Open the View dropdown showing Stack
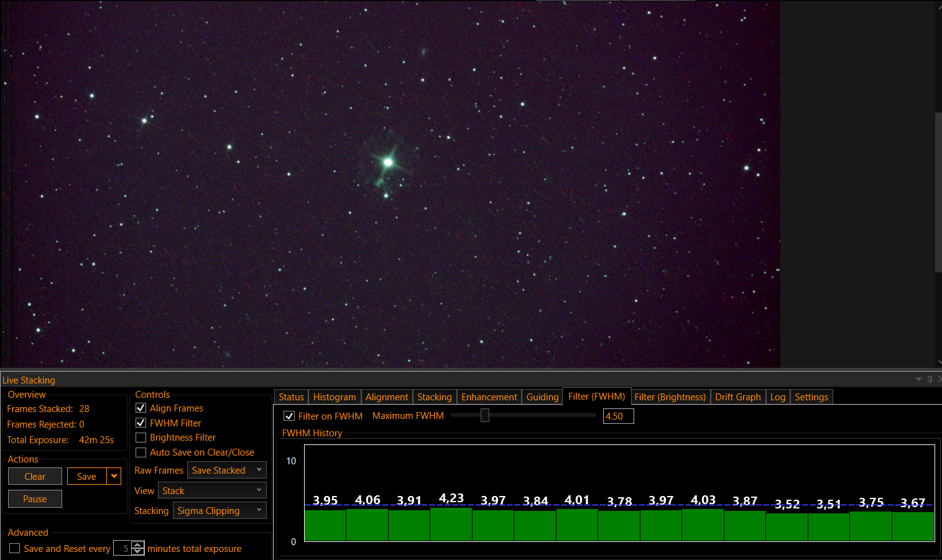The width and height of the screenshot is (942, 560). pyautogui.click(x=212, y=490)
